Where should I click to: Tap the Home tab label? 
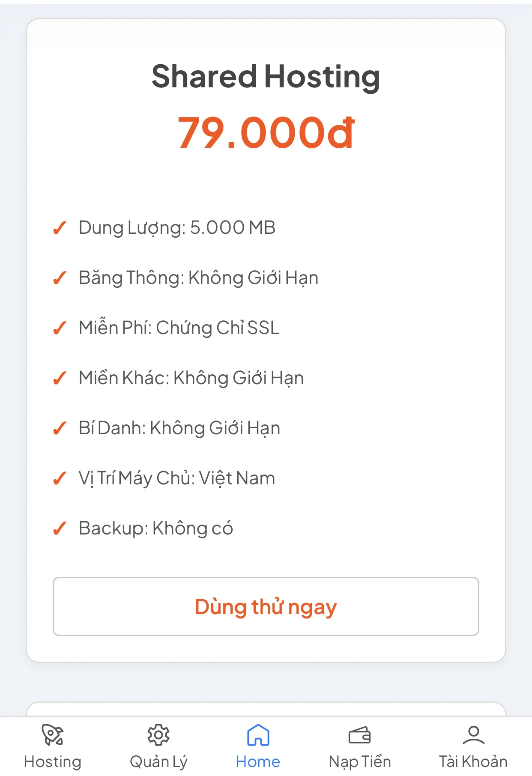click(258, 761)
